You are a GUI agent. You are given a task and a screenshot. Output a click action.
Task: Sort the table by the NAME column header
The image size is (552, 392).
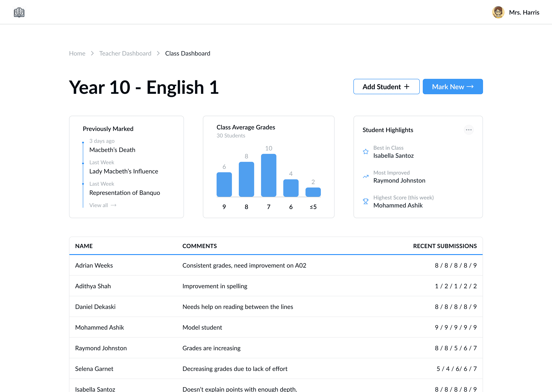84,246
